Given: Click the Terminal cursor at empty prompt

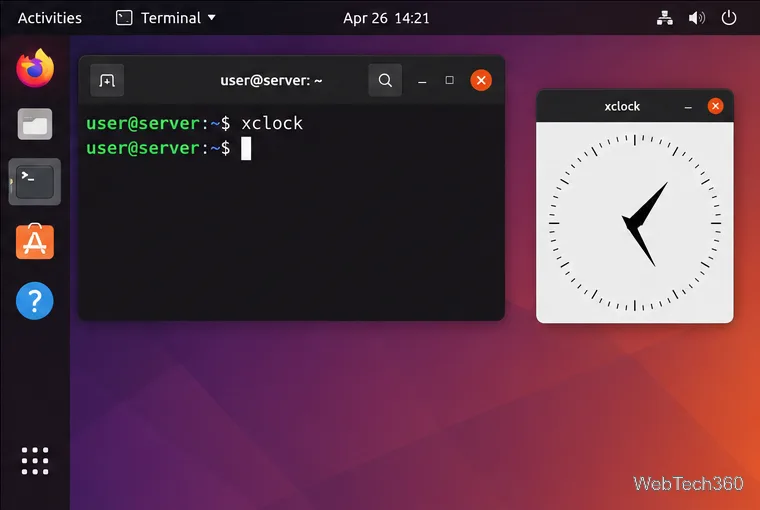Looking at the screenshot, I should click(x=246, y=148).
